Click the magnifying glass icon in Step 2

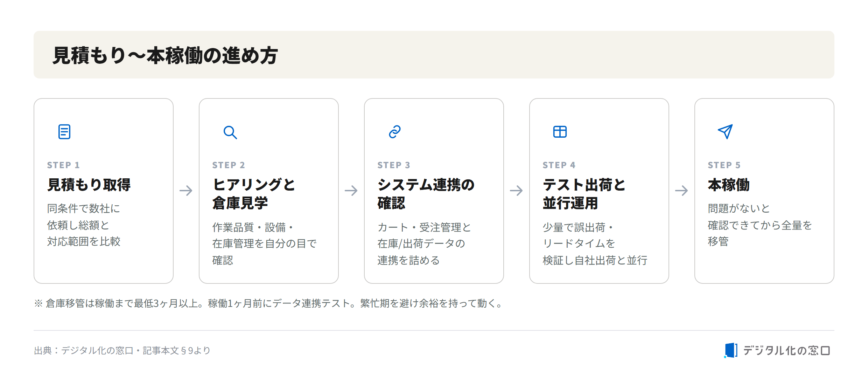230,132
